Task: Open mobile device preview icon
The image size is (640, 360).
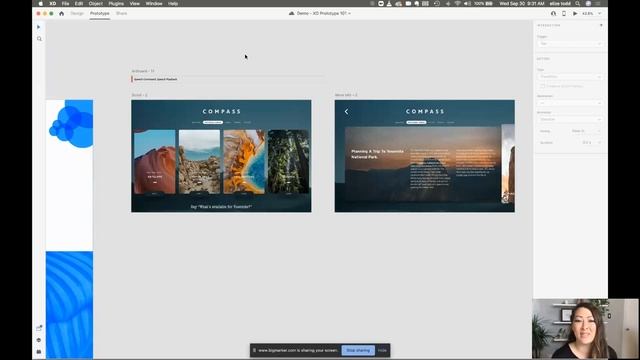Action: point(564,13)
